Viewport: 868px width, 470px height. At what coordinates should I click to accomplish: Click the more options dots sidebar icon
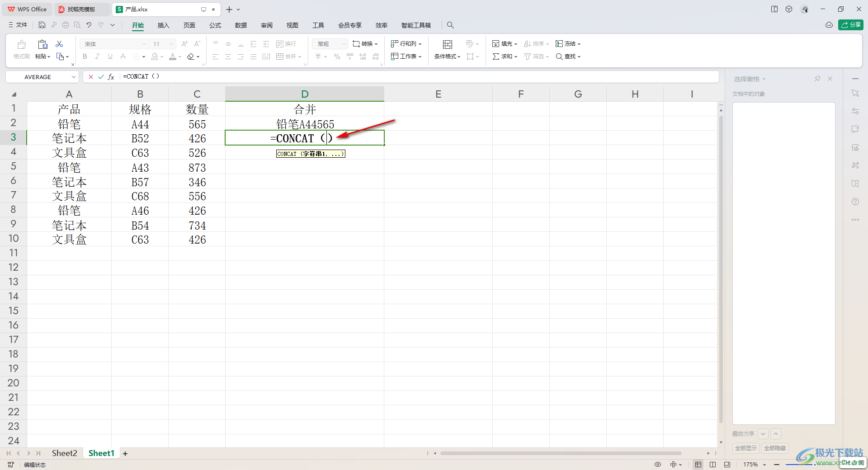pos(855,220)
